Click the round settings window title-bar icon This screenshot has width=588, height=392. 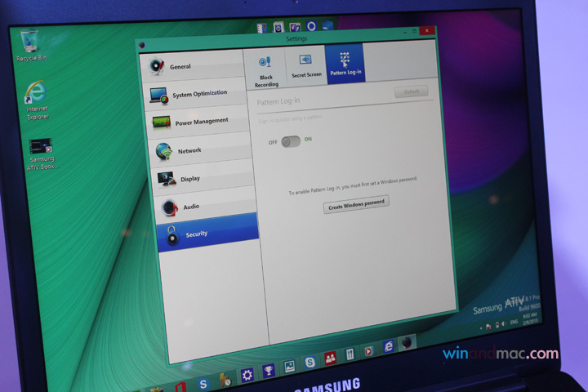point(142,45)
